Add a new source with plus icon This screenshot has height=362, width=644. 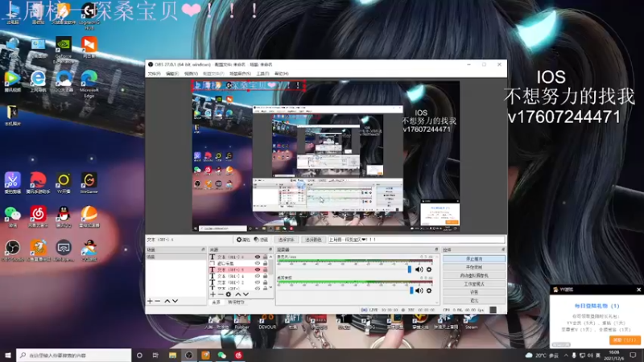click(213, 294)
